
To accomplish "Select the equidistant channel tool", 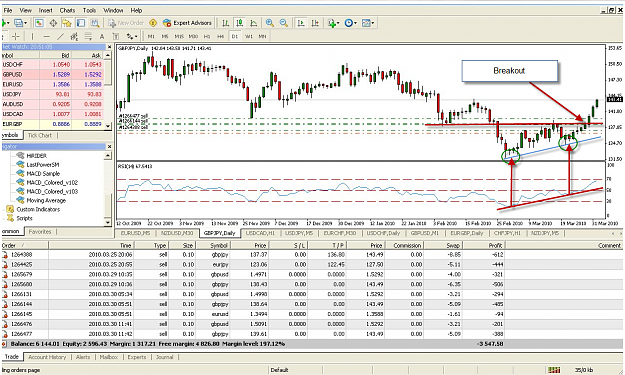I will tap(74, 37).
